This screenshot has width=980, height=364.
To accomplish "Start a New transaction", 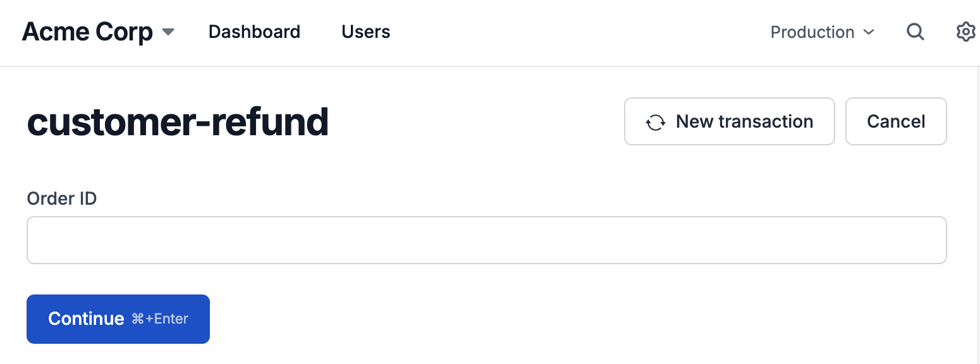I will [729, 121].
